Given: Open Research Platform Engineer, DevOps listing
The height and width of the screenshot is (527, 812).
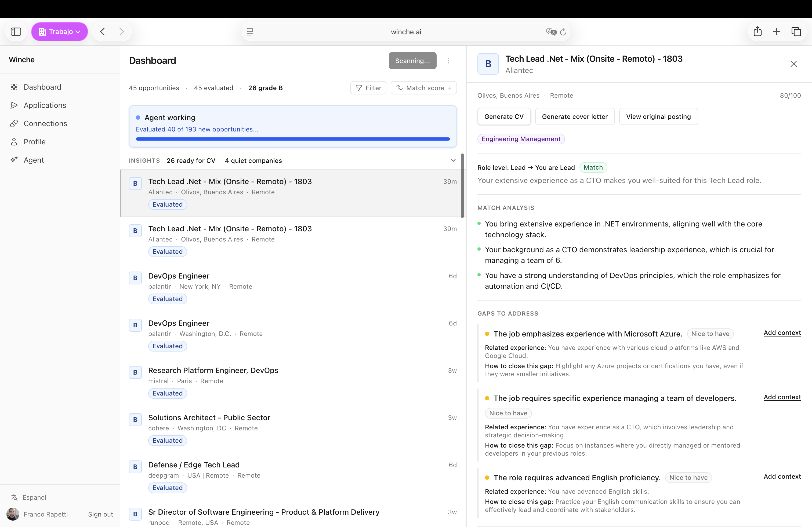Looking at the screenshot, I should 293,382.
